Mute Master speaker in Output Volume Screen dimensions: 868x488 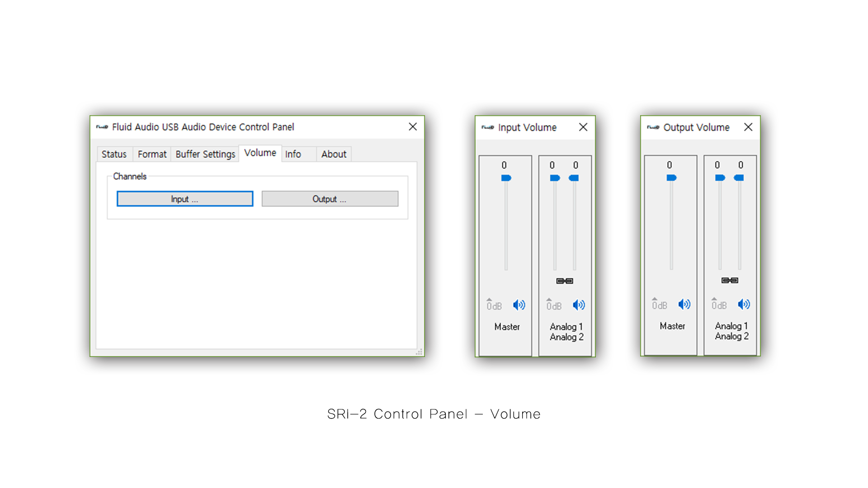tap(684, 305)
